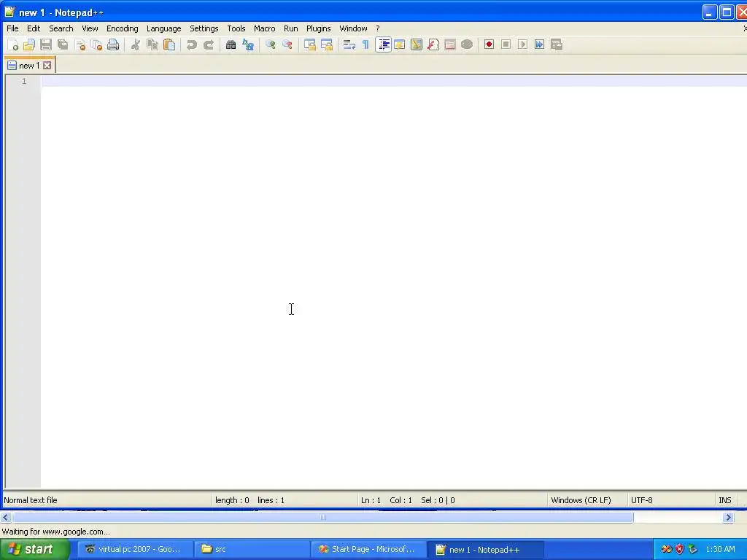
Task: Switch to Start Page Microsoft taskbar button
Action: click(x=368, y=549)
